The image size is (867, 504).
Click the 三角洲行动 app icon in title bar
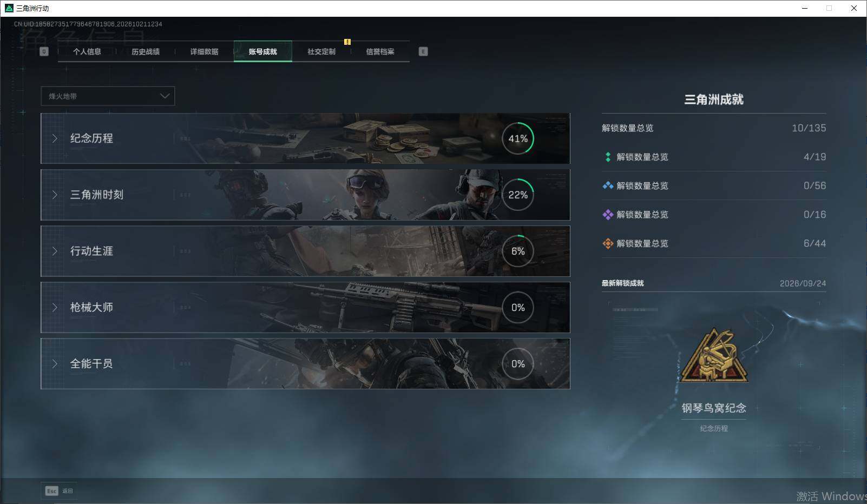pos(9,8)
